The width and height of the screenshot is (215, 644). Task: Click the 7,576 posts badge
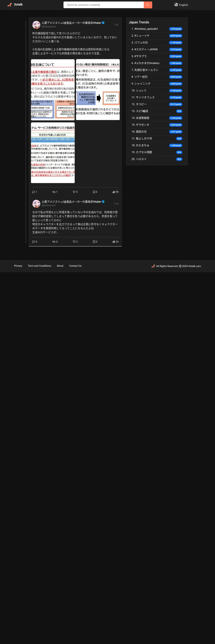[175, 29]
